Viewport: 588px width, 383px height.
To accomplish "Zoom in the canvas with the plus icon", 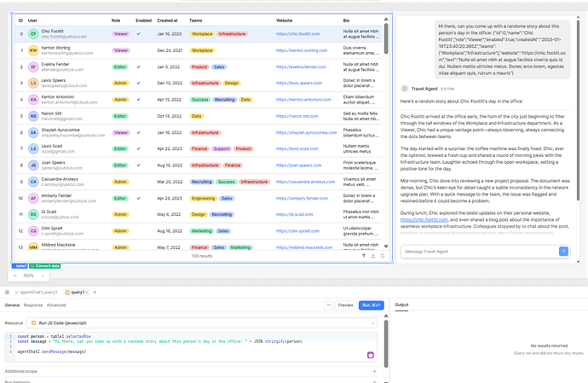I will pyautogui.click(x=43, y=276).
